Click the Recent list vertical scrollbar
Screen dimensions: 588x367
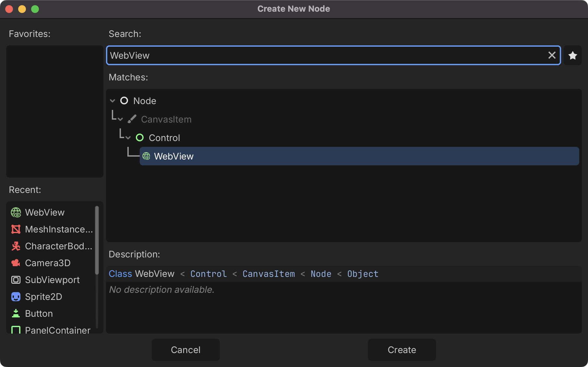point(97,240)
